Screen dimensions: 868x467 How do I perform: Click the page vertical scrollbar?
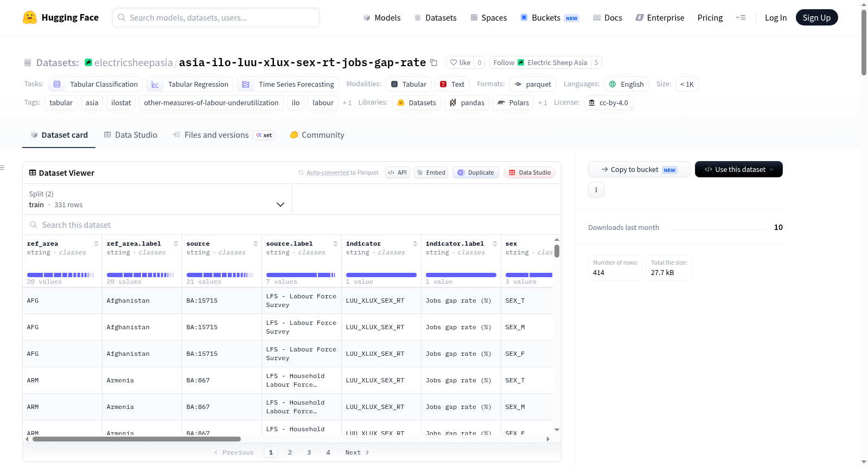864,42
